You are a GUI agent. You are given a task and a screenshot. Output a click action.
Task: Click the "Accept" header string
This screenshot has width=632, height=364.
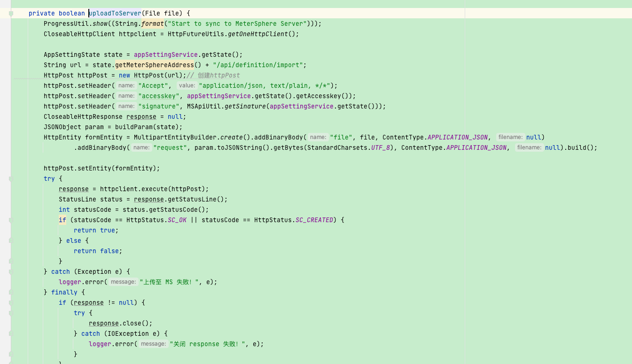click(x=153, y=85)
